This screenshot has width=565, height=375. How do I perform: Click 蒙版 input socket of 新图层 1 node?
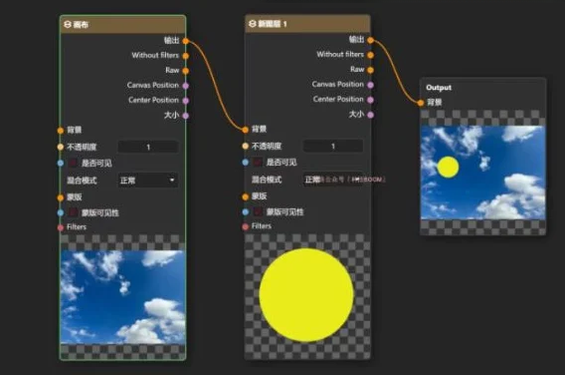pyautogui.click(x=245, y=197)
